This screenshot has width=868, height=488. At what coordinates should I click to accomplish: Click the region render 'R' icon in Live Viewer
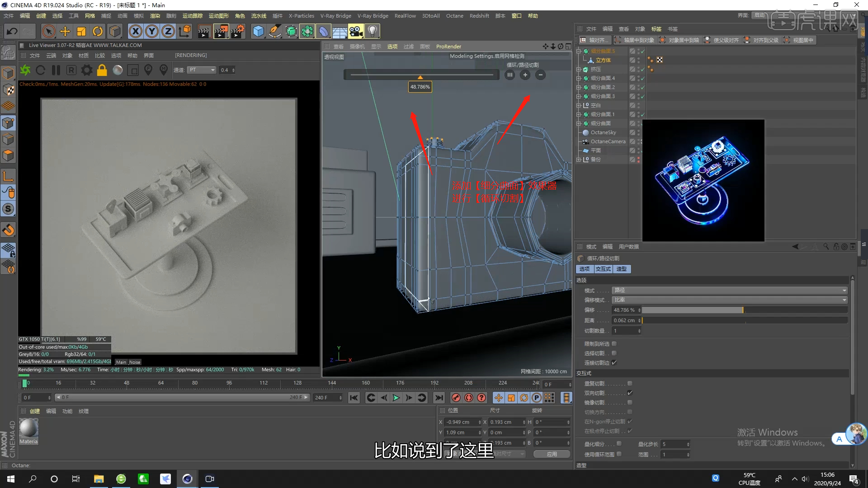pyautogui.click(x=71, y=70)
